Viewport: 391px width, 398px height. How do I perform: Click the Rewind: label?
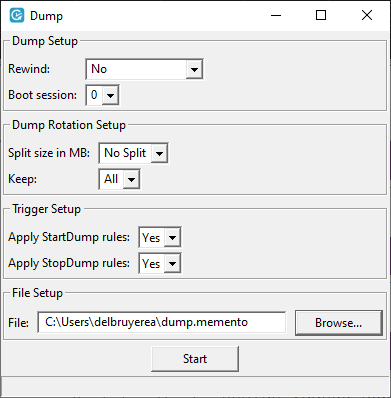click(29, 69)
